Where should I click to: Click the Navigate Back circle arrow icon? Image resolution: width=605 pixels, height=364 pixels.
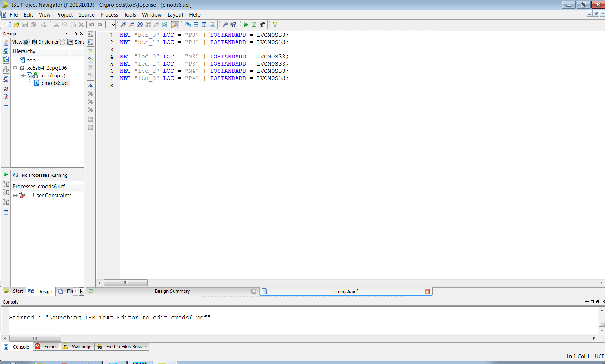tap(90, 120)
